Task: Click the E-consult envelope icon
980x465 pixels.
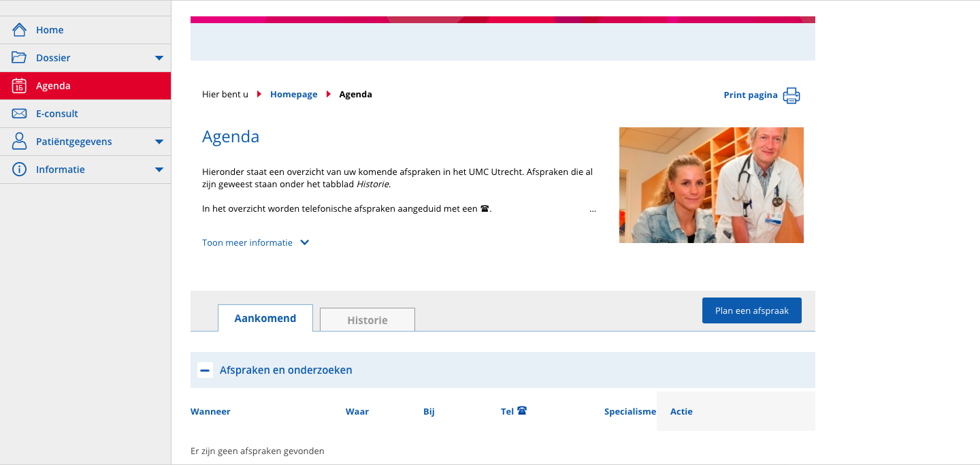Action: click(x=19, y=114)
